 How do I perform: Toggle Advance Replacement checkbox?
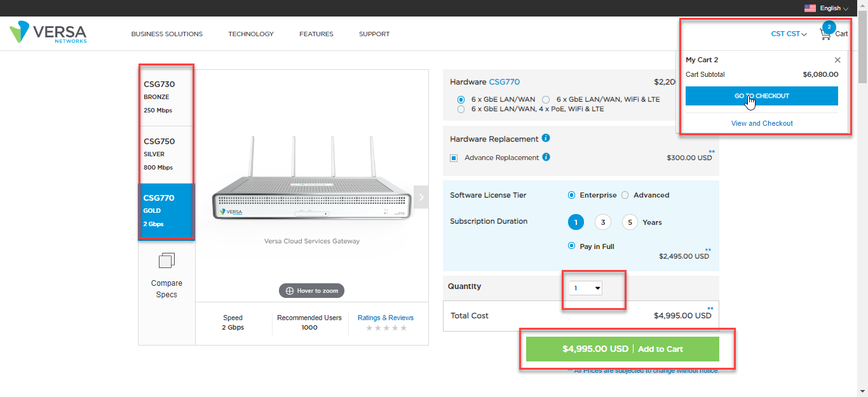click(454, 158)
